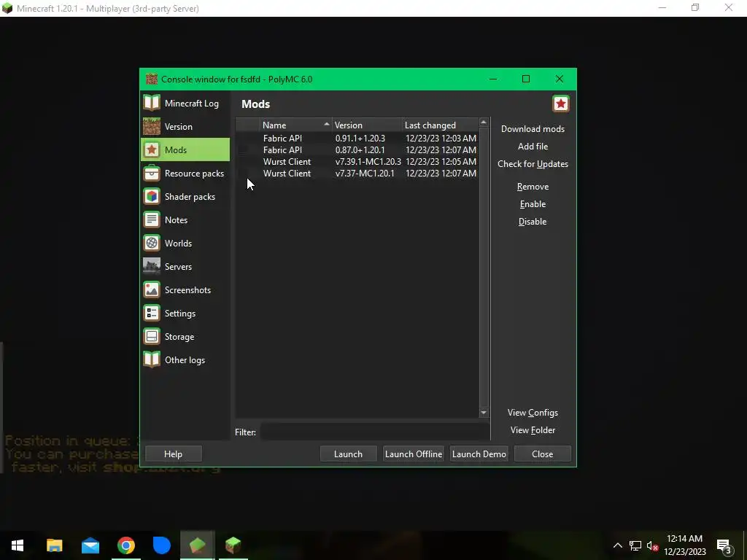This screenshot has height=560, width=747.
Task: Click scroll-up arrow of mods list
Action: [484, 122]
